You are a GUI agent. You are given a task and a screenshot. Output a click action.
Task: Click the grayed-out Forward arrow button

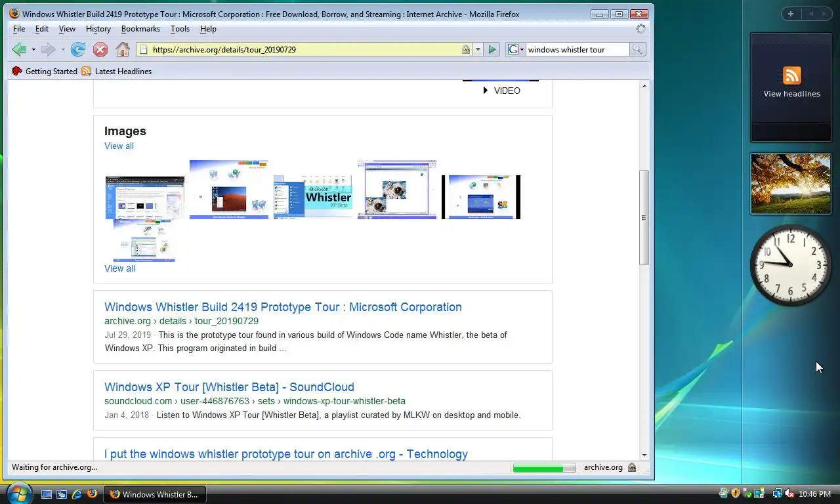(48, 49)
